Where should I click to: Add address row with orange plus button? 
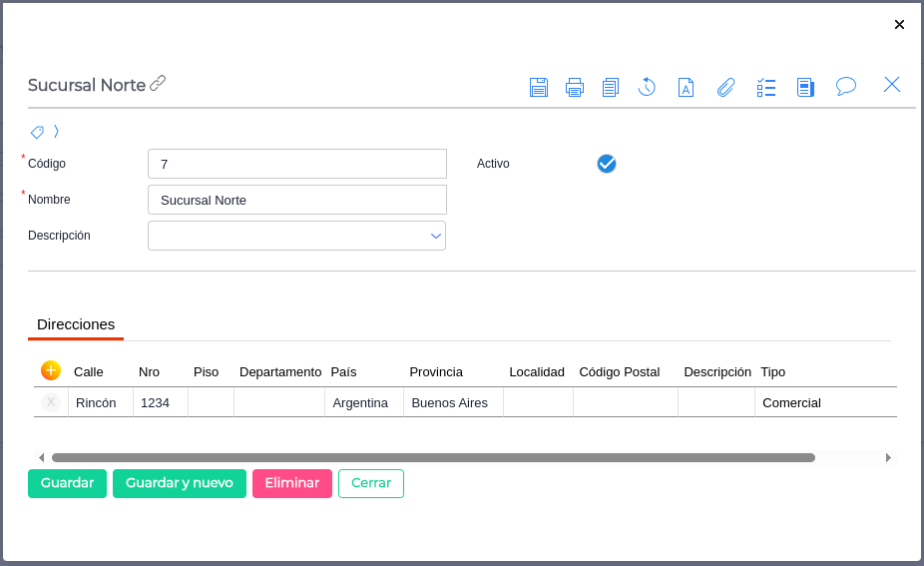click(x=51, y=370)
